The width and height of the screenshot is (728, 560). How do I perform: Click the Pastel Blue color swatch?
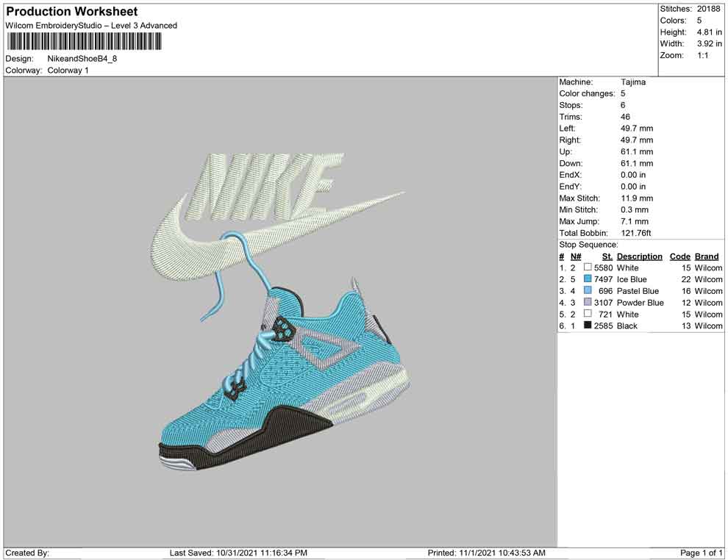[588, 290]
